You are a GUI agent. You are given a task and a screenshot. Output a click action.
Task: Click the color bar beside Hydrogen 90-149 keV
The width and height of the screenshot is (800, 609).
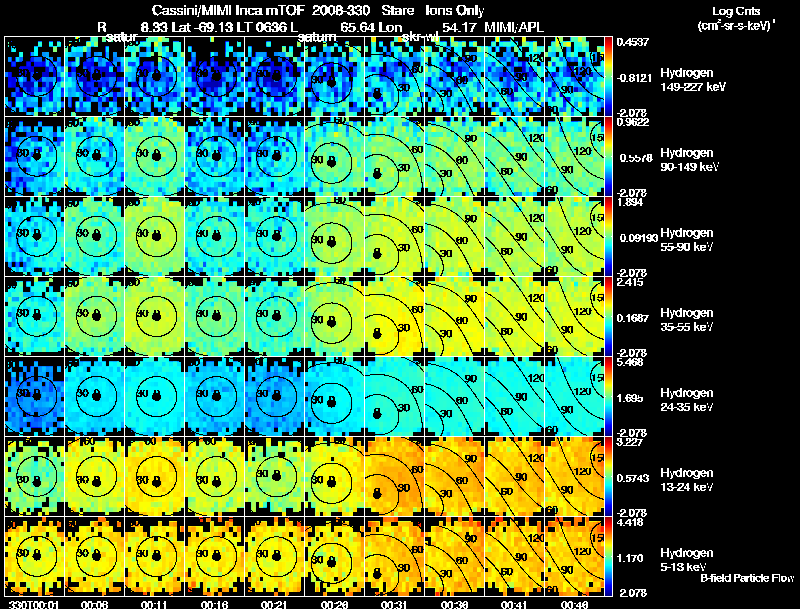click(x=608, y=157)
